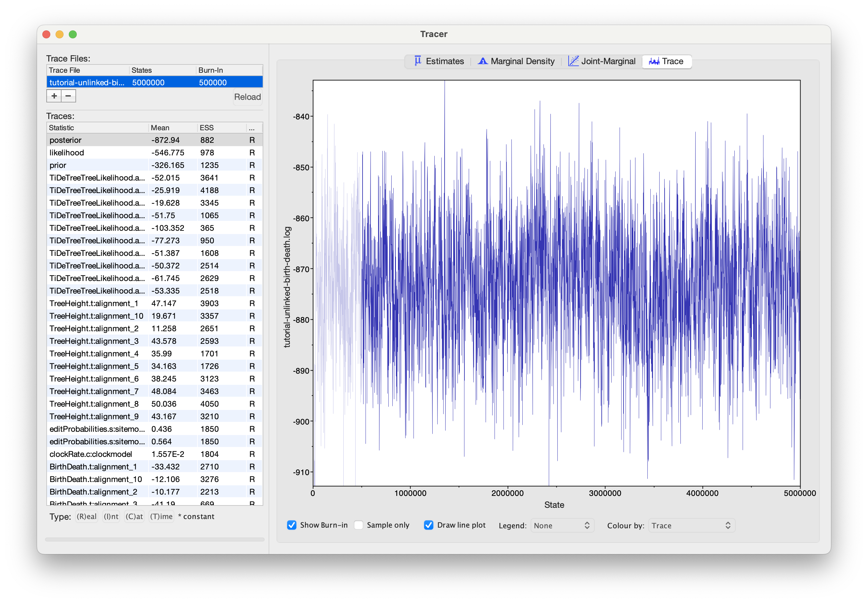Set trace type to (R)eal
Viewport: 868px width, 603px height.
[x=87, y=516]
